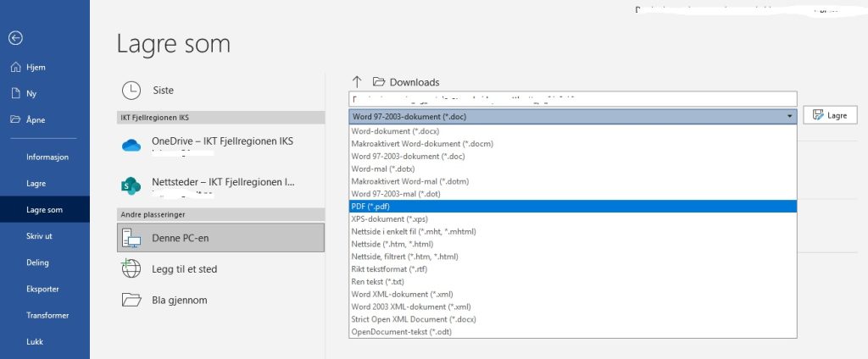Select Nettside (*.htm, *.html) option
This screenshot has width=868, height=359.
(573, 244)
